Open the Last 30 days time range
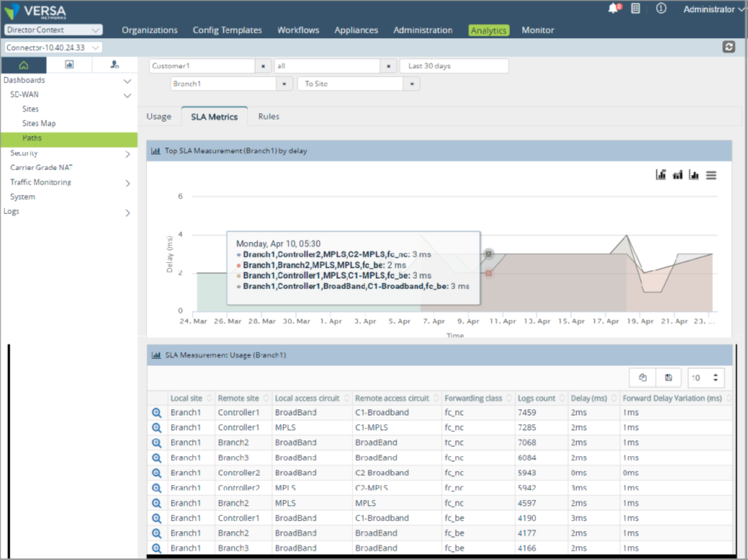The image size is (748, 560). pyautogui.click(x=454, y=66)
